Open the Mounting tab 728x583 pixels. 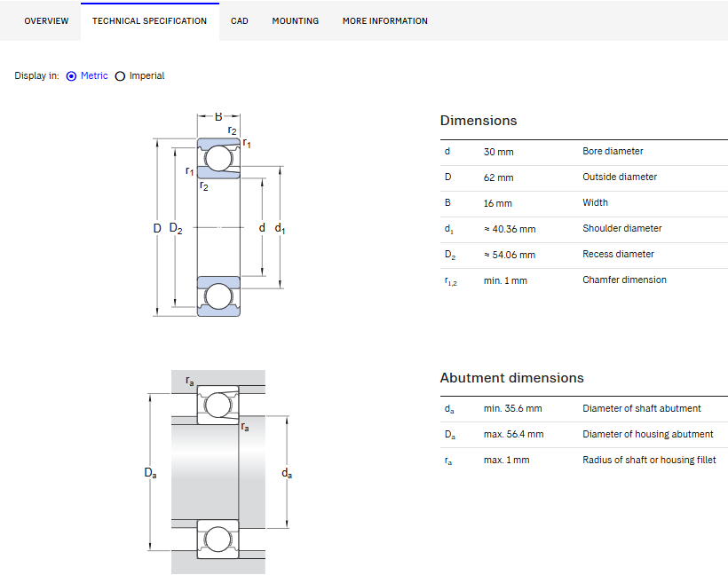[x=296, y=21]
